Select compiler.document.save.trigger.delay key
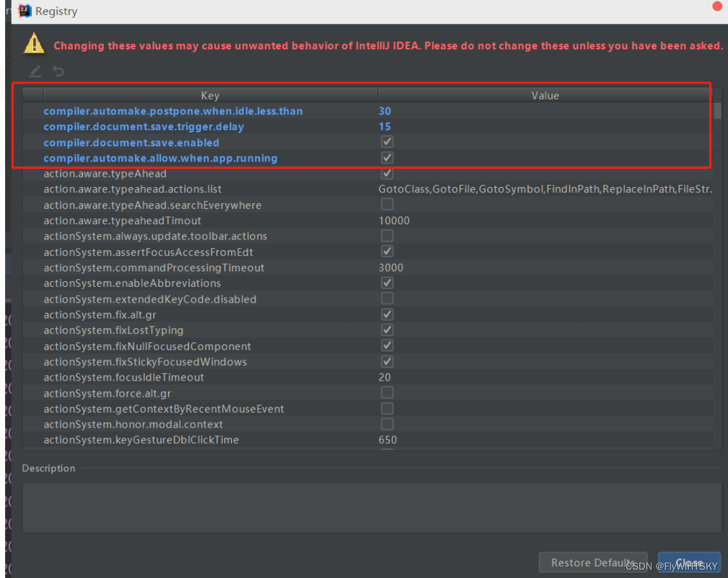This screenshot has width=728, height=578. 144,126
